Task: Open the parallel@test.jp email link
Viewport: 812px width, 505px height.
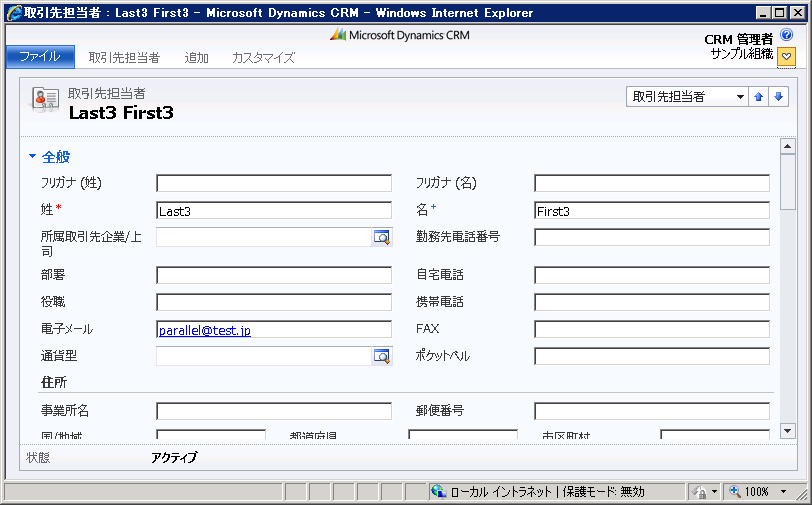Action: (x=205, y=330)
